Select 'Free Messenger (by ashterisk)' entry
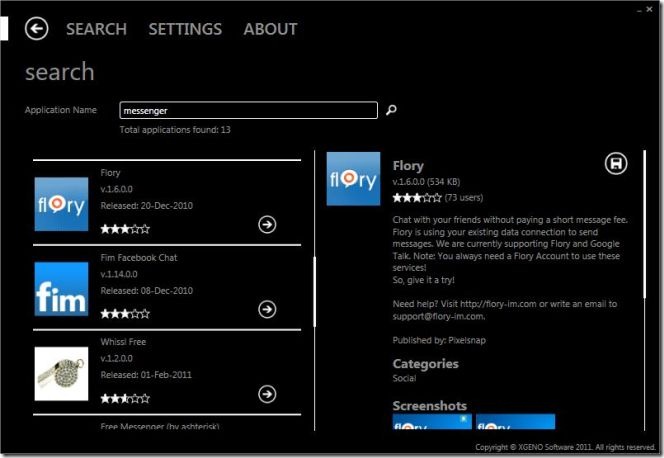 [x=160, y=426]
